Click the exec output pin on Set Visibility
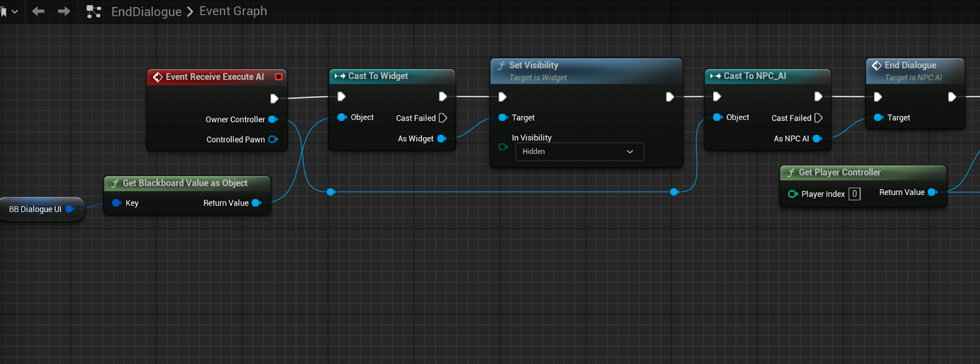Viewport: 980px width, 364px height. [x=670, y=97]
